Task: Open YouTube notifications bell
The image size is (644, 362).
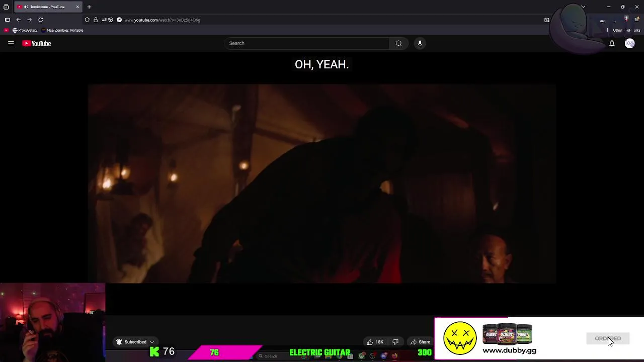Action: [612, 44]
